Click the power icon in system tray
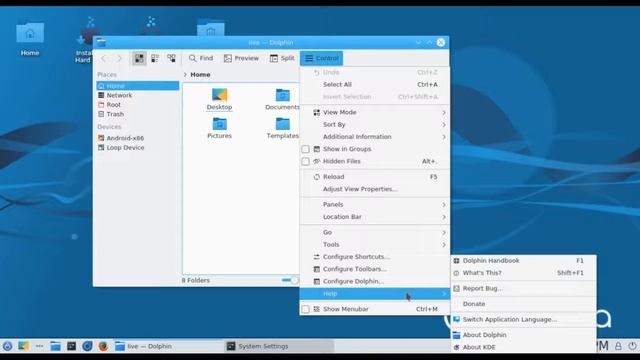640x360 pixels. pyautogui.click(x=632, y=346)
